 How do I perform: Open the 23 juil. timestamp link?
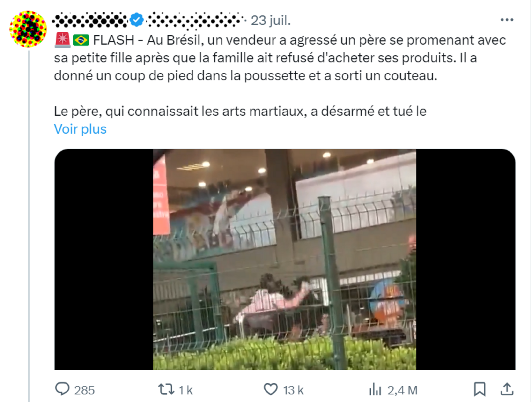point(270,20)
